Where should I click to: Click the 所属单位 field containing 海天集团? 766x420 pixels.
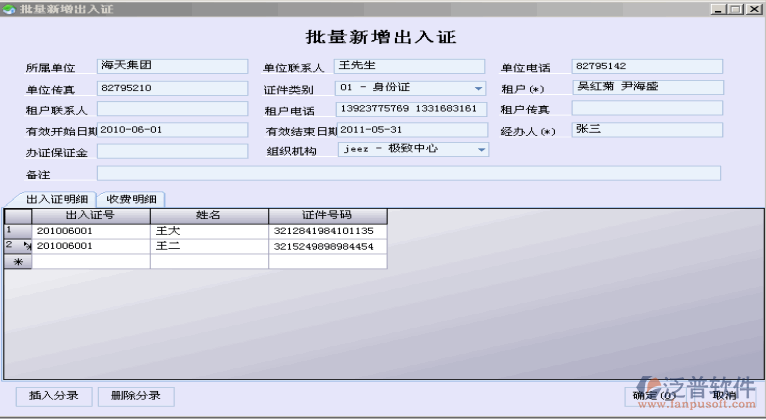[171, 66]
